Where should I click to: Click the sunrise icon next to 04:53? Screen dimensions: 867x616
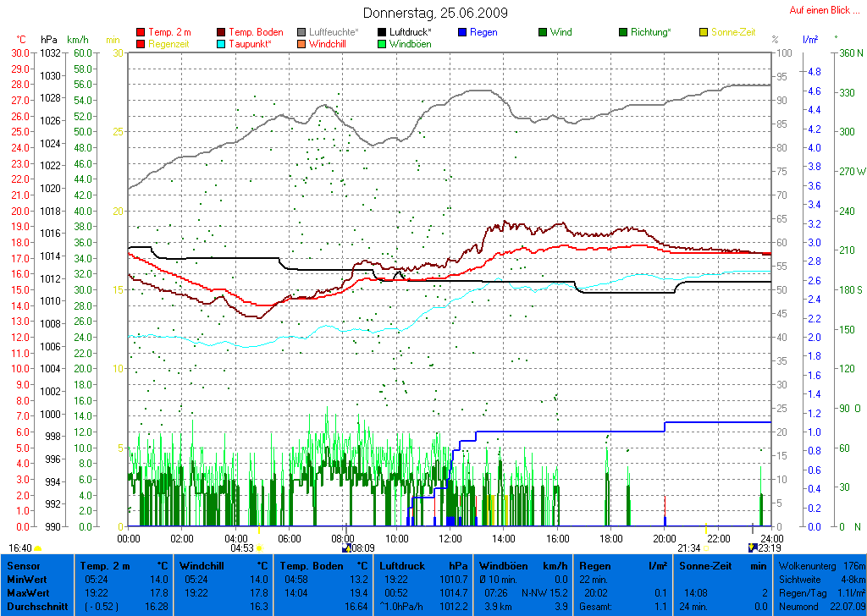tap(261, 548)
